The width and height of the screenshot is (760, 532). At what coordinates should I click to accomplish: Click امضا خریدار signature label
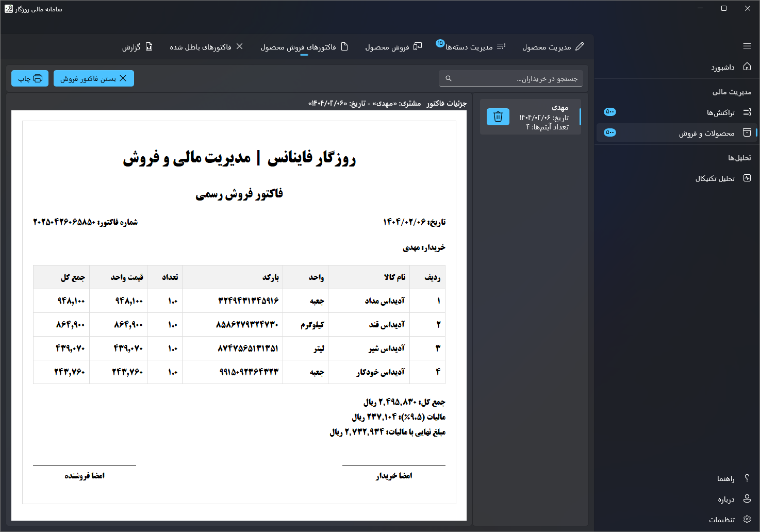[x=394, y=476]
